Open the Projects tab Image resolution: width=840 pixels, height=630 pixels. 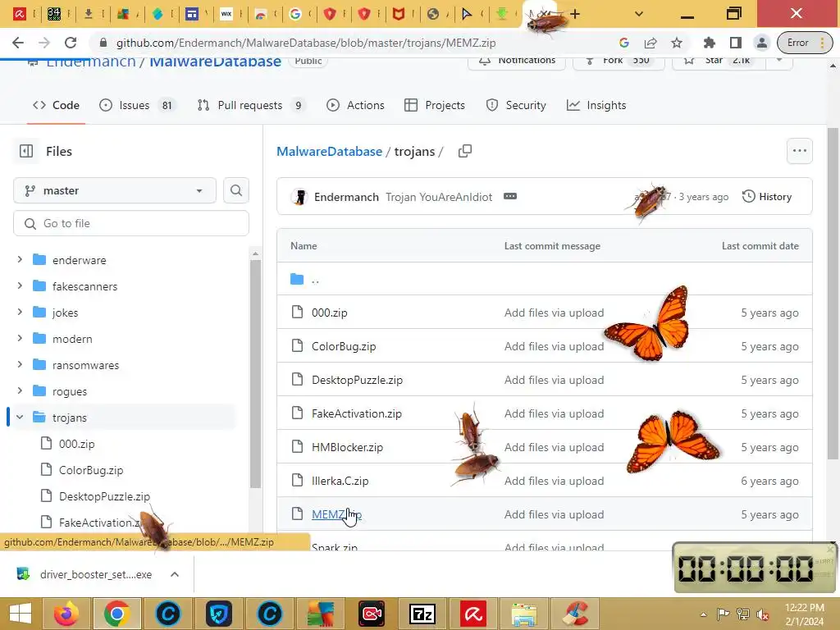coord(435,105)
